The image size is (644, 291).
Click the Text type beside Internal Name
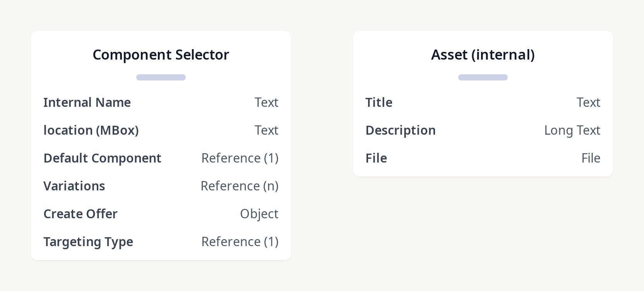(266, 103)
